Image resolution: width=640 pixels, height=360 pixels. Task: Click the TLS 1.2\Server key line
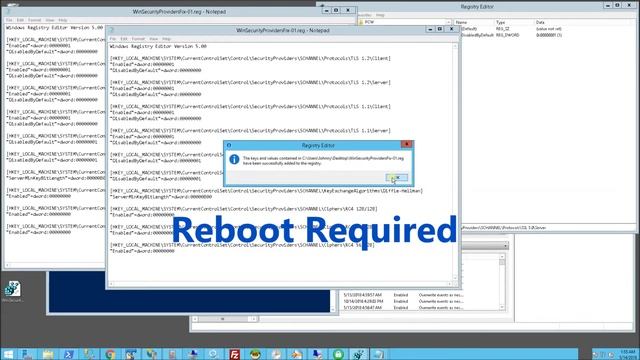click(x=250, y=82)
